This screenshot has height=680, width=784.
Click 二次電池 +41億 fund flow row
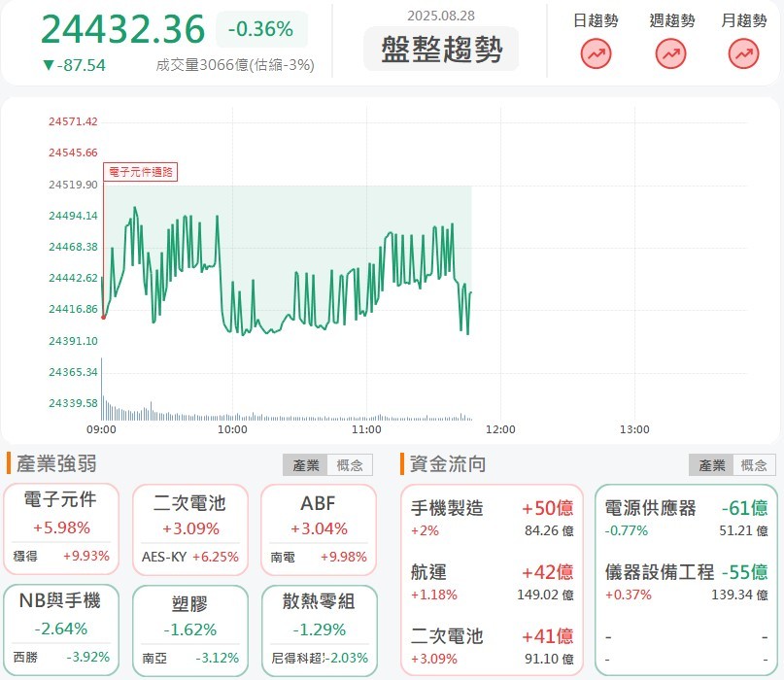[492, 647]
